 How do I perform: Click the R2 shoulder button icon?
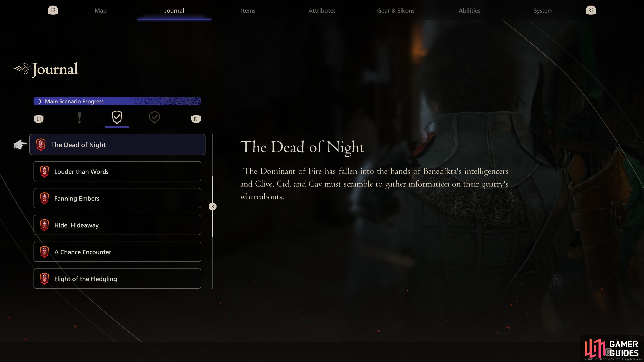pos(591,11)
